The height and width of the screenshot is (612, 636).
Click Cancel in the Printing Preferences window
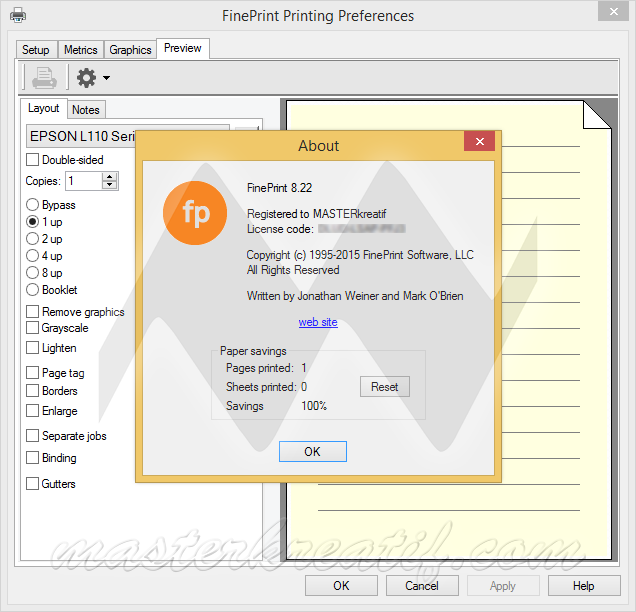(x=422, y=586)
